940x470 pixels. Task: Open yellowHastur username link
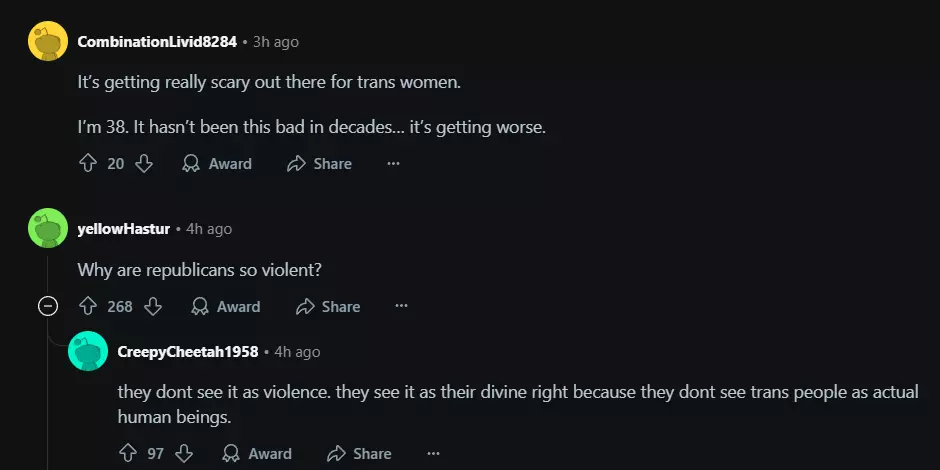click(x=123, y=229)
